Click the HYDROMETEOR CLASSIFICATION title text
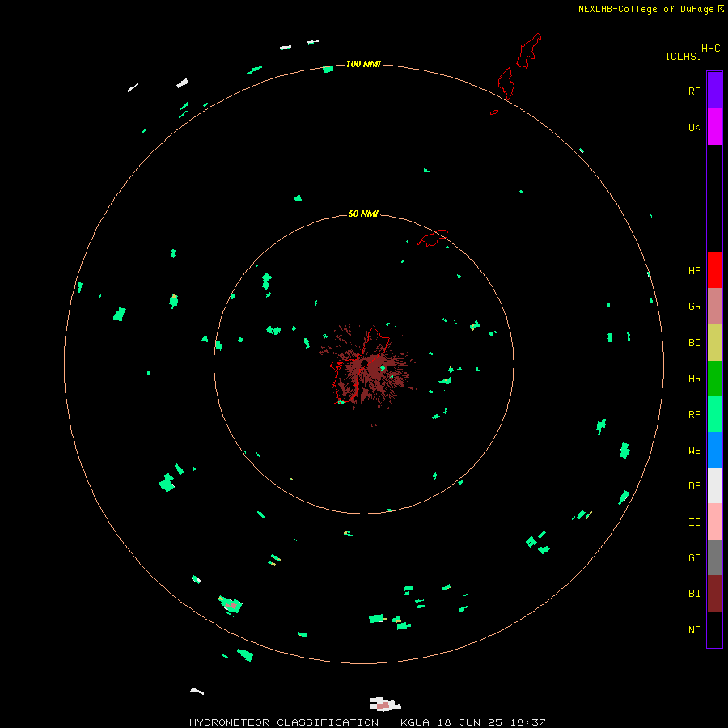The image size is (728, 728). 284,722
